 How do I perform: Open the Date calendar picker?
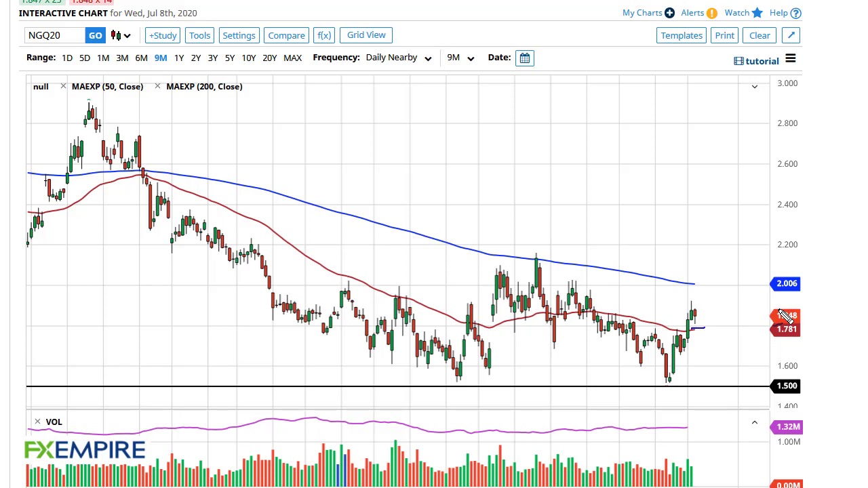click(x=525, y=58)
